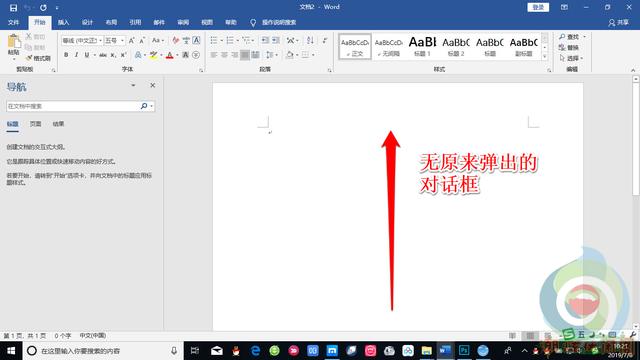Viewport: 640px width, 360px height.
Task: Click the Distributed alignment icon
Action: pos(255,55)
